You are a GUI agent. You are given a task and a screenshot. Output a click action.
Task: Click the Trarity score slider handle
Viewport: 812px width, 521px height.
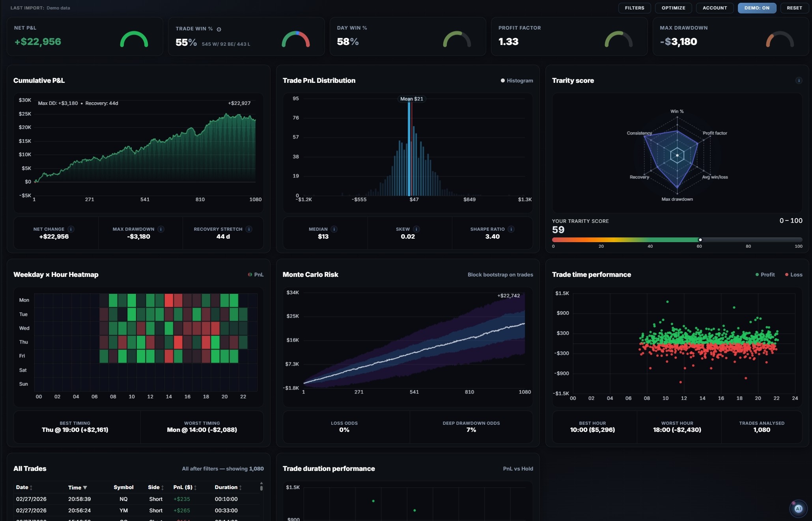pyautogui.click(x=700, y=240)
